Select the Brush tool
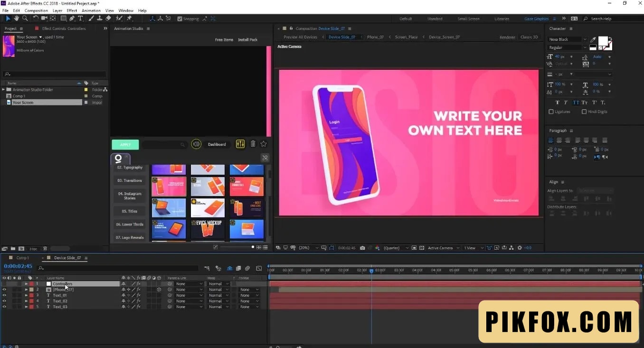 tap(91, 19)
